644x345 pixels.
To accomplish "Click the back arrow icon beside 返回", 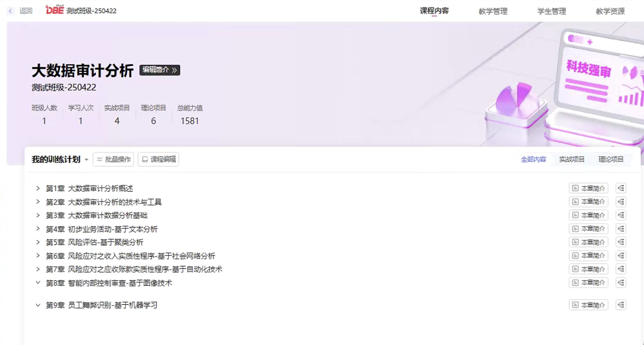I will (x=10, y=11).
